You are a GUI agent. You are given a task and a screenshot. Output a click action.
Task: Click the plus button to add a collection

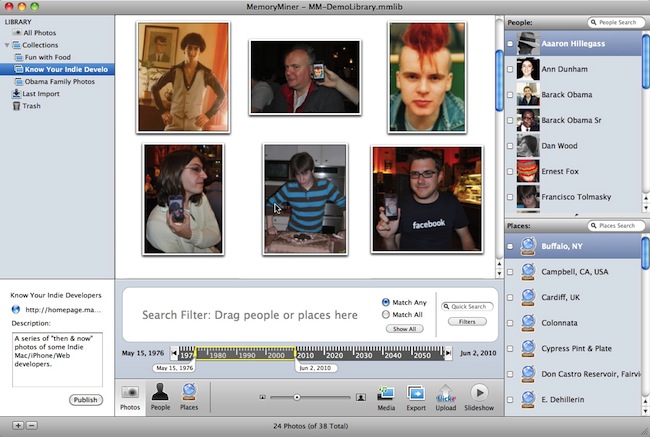pos(17,426)
